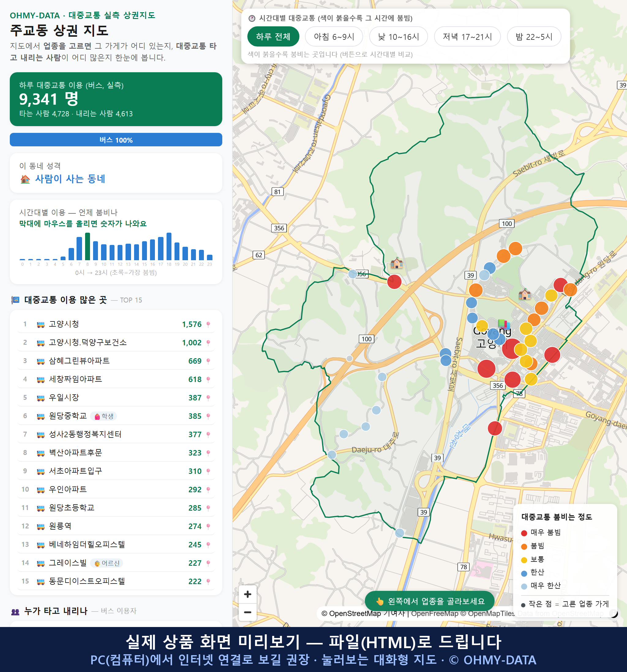The width and height of the screenshot is (627, 672).
Task: Click the pin icon for 우일시장
Action: (x=208, y=398)
